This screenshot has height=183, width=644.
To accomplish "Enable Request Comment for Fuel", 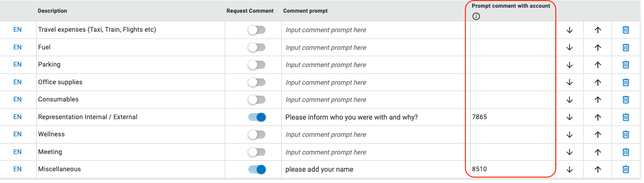I will click(x=256, y=47).
